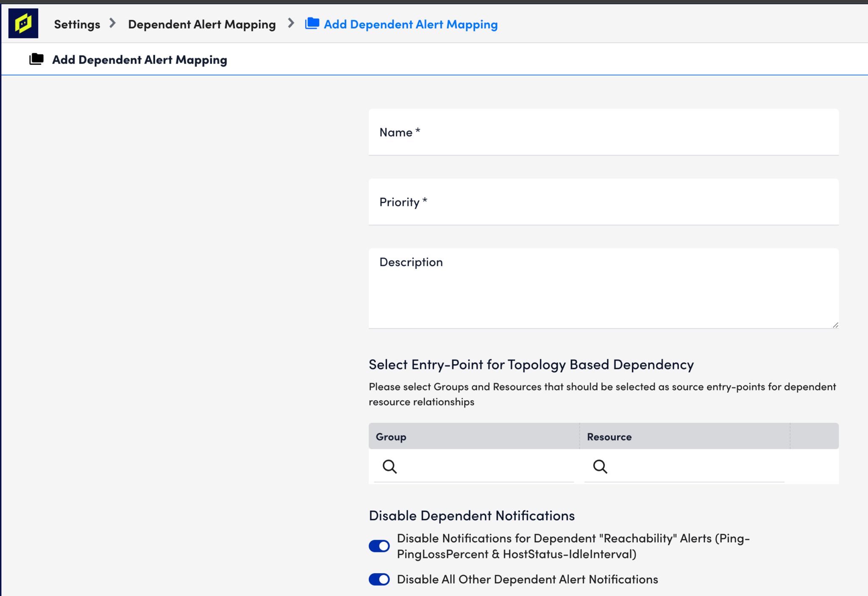The width and height of the screenshot is (868, 596).
Task: Turn off Disable All Other Dependent Alert Notifications
Action: pyautogui.click(x=379, y=579)
